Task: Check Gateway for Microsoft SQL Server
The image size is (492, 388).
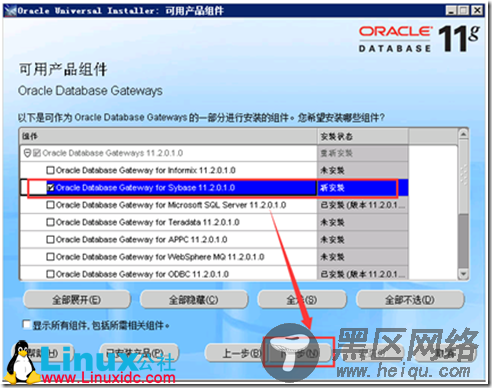Action: (x=50, y=205)
